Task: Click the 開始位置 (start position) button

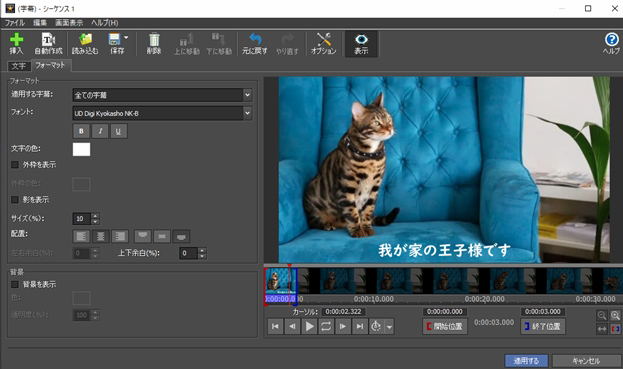Action: click(445, 326)
